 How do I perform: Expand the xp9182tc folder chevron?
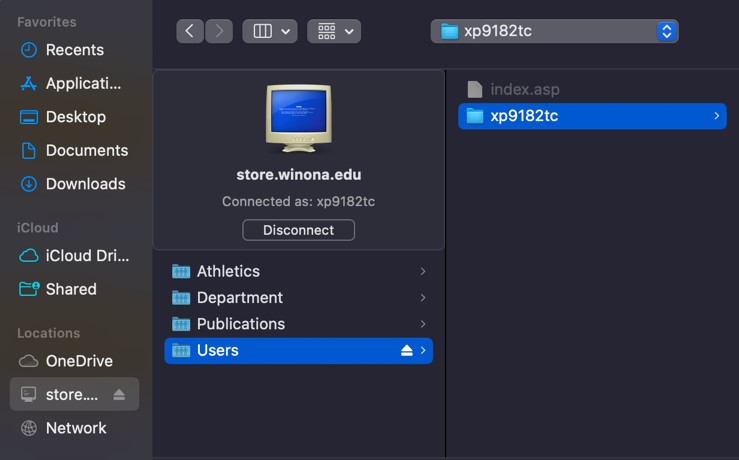716,116
